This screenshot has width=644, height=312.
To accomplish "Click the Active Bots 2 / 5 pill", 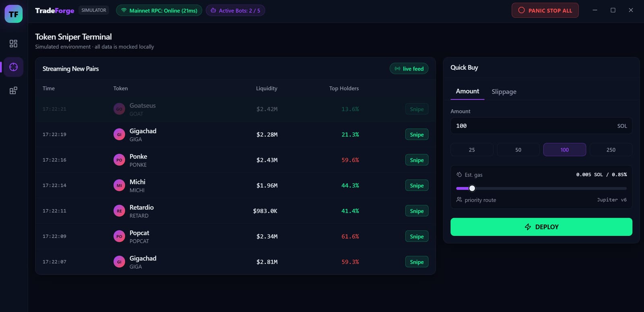I will tap(235, 10).
